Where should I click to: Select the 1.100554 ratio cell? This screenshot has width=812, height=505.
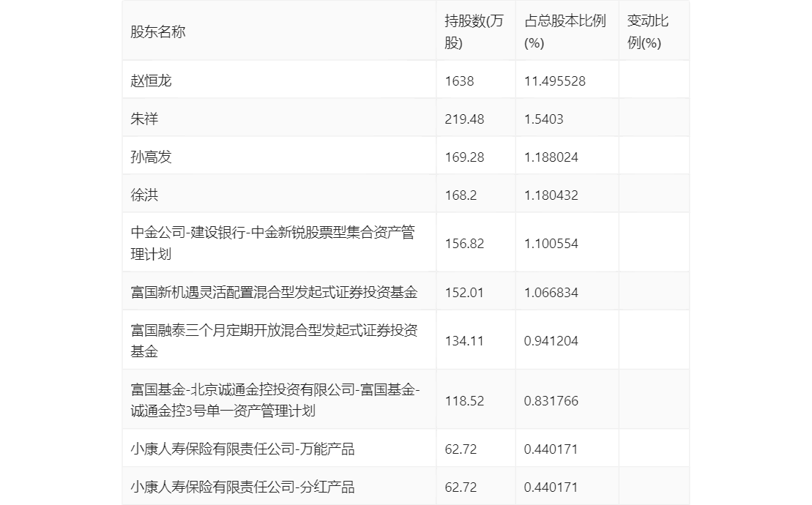pos(551,243)
